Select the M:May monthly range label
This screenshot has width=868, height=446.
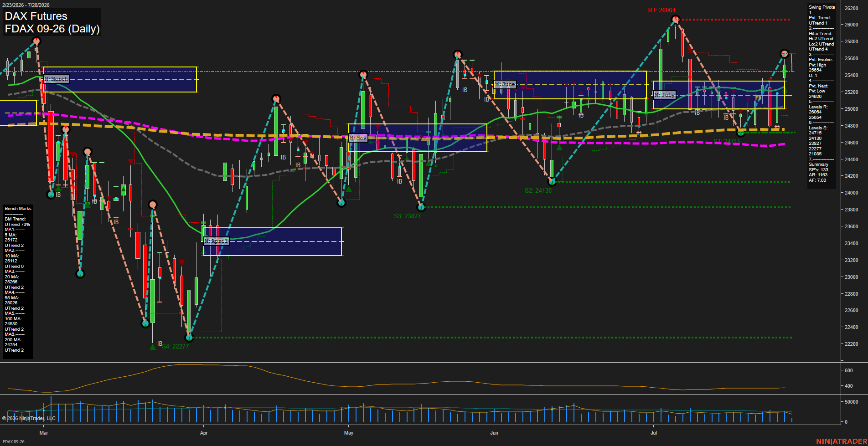tap(358, 138)
